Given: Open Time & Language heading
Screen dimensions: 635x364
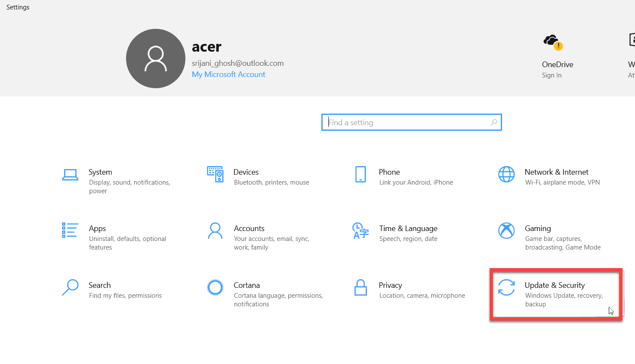Looking at the screenshot, I should click(x=408, y=228).
